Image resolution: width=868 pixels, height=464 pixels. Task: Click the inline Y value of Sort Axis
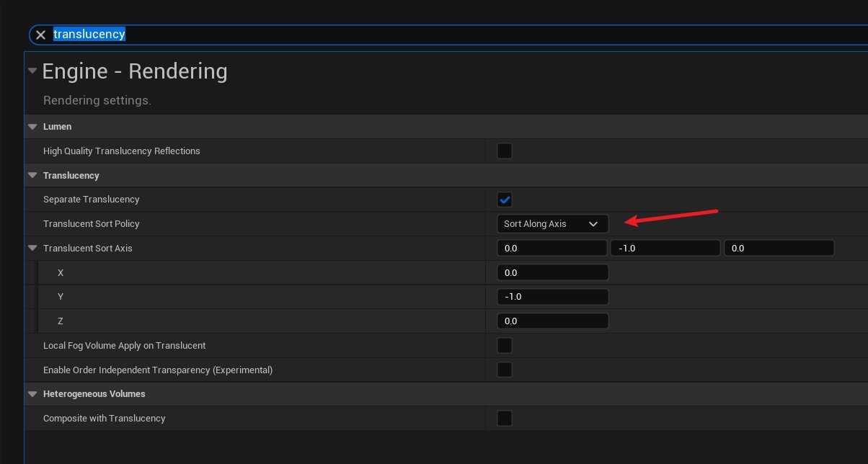tap(665, 249)
